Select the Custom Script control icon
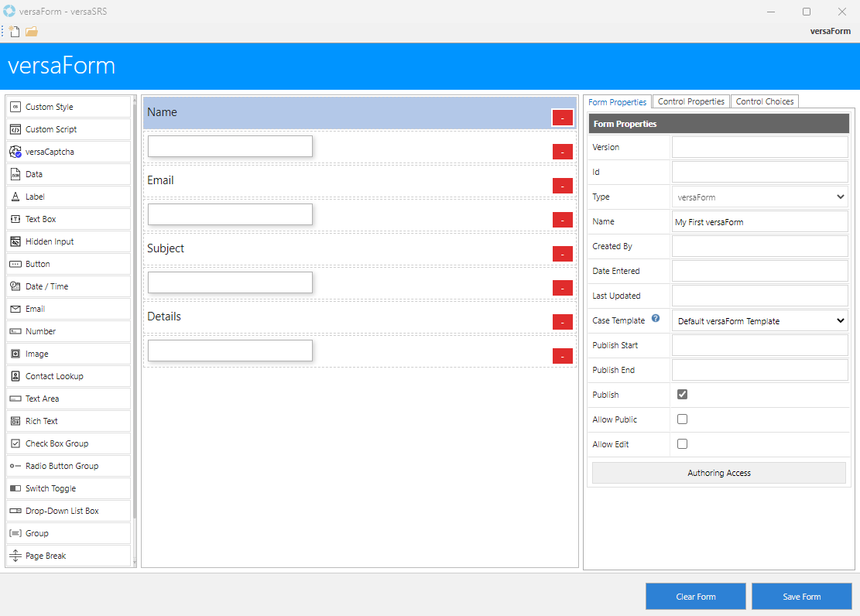Viewport: 860px width, 616px height. [x=15, y=129]
